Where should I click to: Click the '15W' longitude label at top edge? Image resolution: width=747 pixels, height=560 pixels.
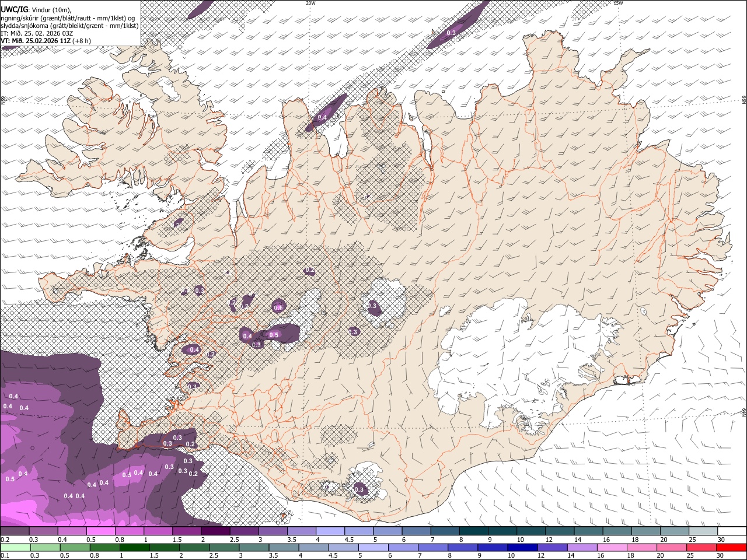click(x=618, y=3)
